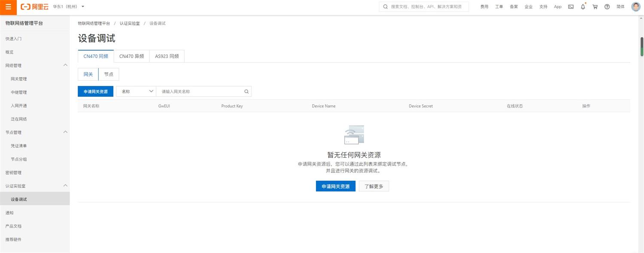
Task: Collapse the 网络管理 sidebar section
Action: click(65, 65)
